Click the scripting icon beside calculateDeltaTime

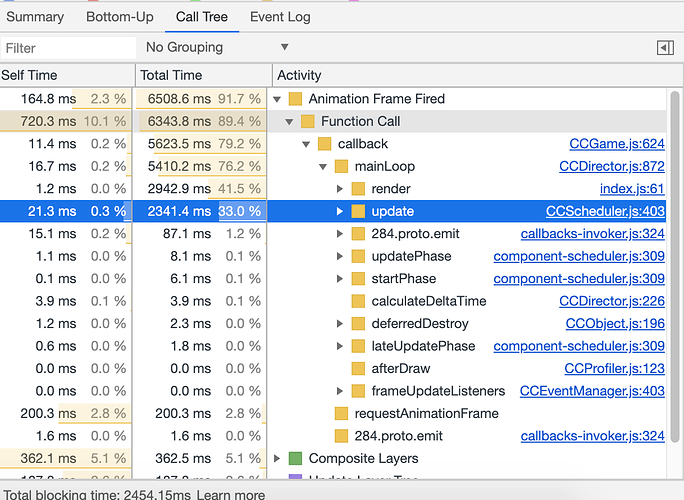coord(358,301)
